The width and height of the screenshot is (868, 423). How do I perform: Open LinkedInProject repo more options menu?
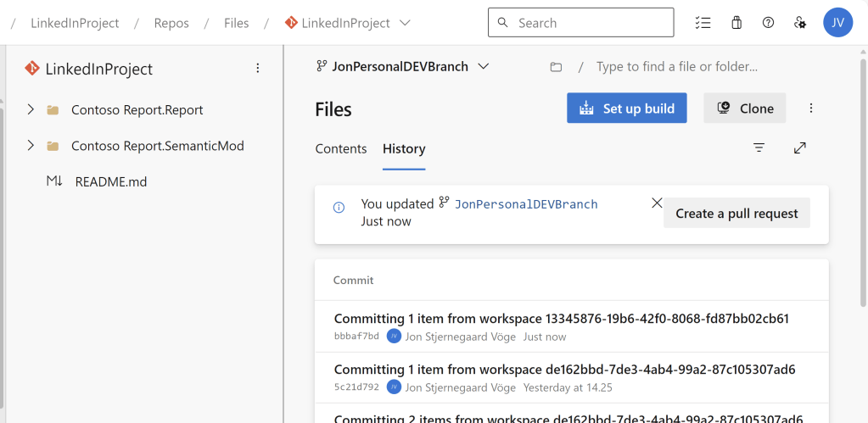click(x=258, y=69)
